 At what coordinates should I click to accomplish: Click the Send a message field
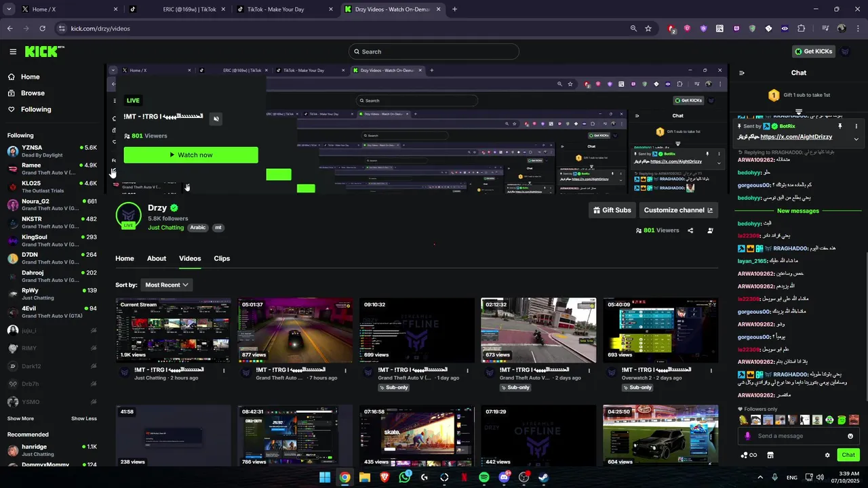pyautogui.click(x=800, y=436)
